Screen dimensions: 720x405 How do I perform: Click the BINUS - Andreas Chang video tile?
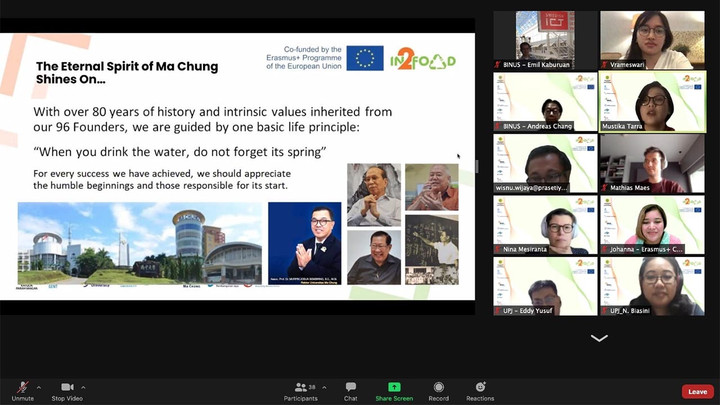[544, 101]
